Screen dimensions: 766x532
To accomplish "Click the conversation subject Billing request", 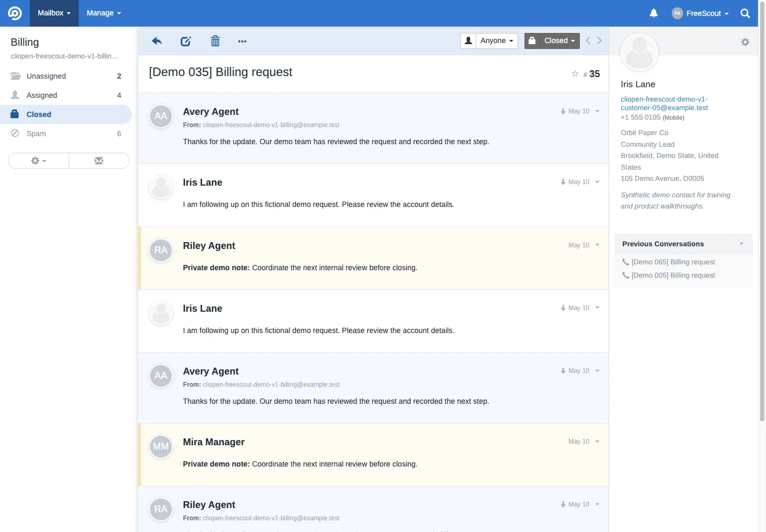I will point(221,72).
